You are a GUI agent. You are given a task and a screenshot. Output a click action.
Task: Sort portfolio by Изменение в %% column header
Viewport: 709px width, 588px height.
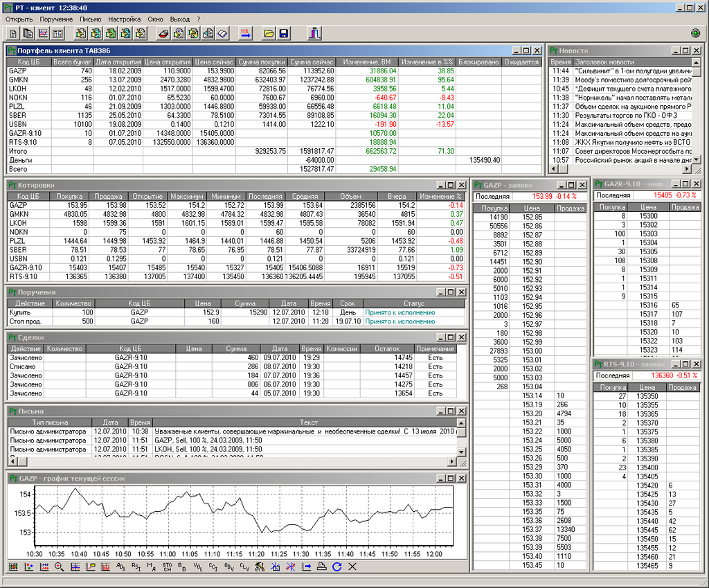[x=427, y=62]
